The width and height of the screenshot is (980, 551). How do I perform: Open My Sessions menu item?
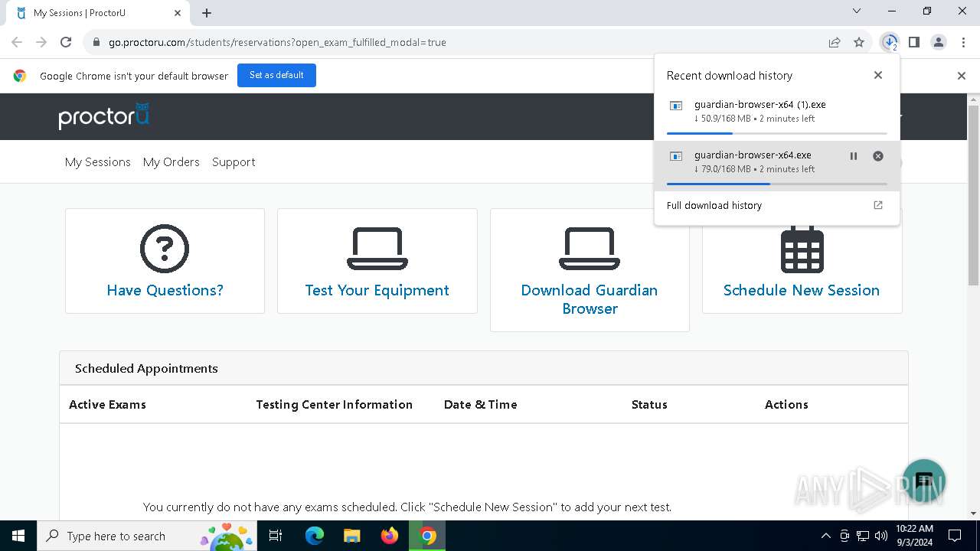point(98,162)
